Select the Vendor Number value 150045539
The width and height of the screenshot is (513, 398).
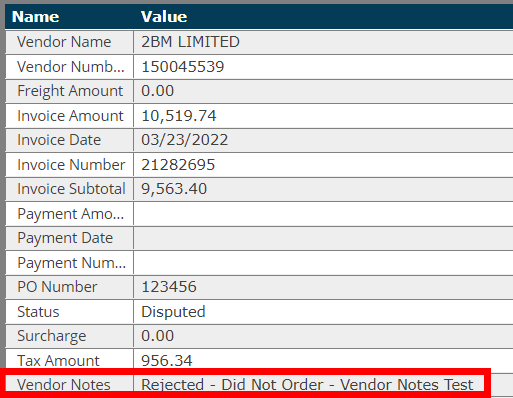click(x=183, y=67)
